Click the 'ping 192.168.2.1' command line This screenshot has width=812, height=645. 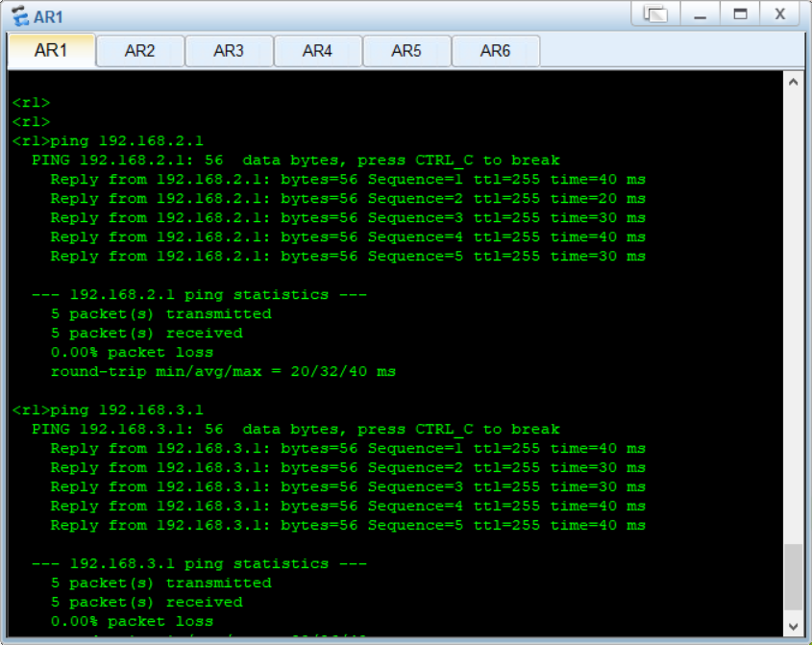click(108, 141)
